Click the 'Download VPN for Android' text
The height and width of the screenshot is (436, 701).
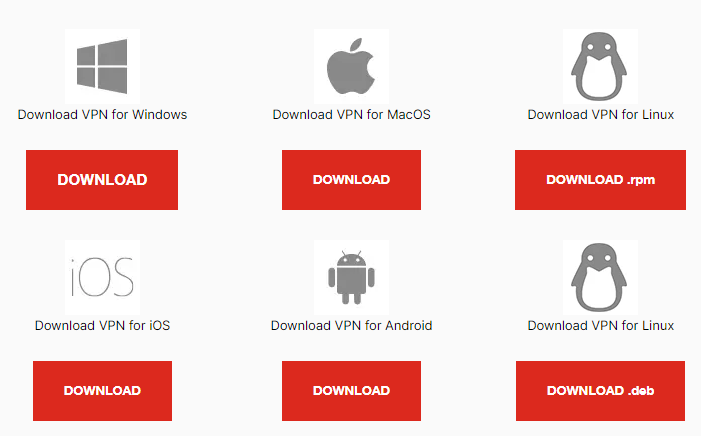pos(351,326)
